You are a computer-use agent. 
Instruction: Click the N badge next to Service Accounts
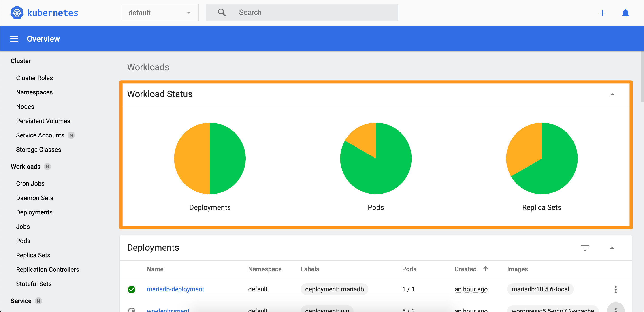click(x=71, y=135)
